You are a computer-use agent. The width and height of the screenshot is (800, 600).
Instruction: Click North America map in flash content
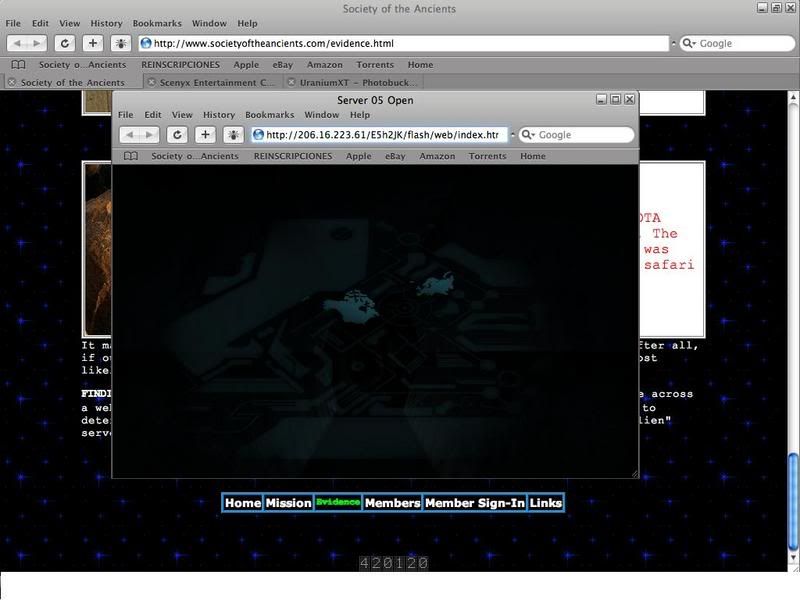coord(352,306)
